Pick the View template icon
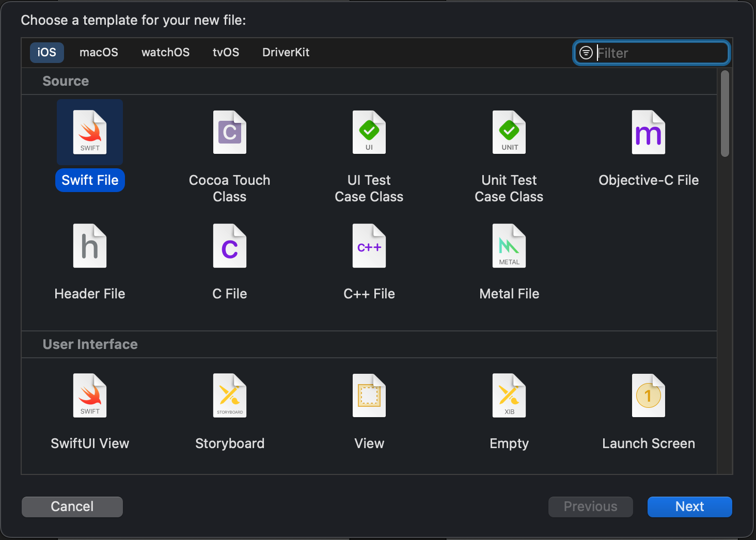This screenshot has width=756, height=540. point(369,395)
